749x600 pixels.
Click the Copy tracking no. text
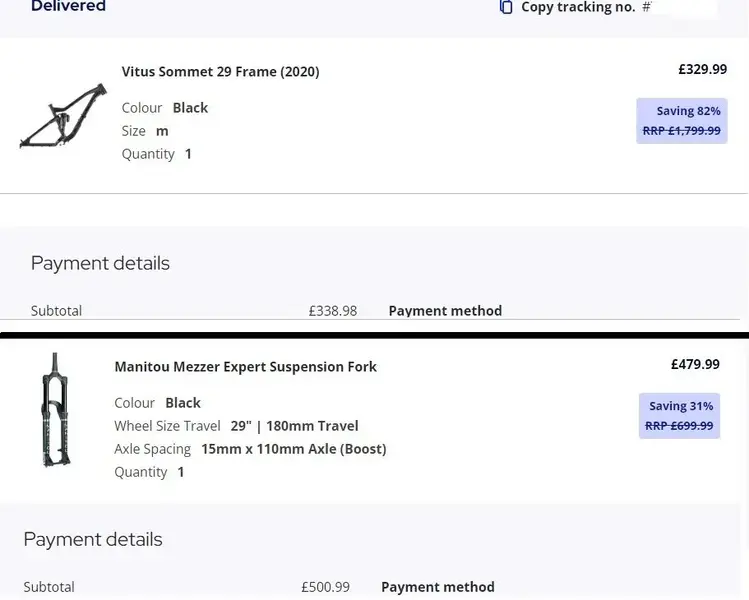click(x=578, y=7)
